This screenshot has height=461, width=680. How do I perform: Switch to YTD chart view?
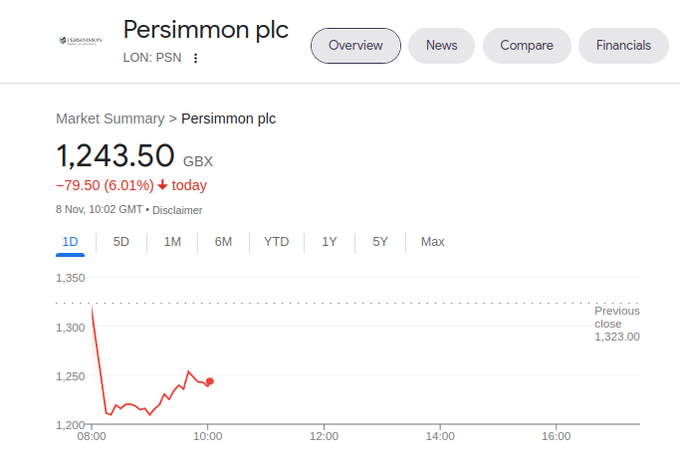276,242
